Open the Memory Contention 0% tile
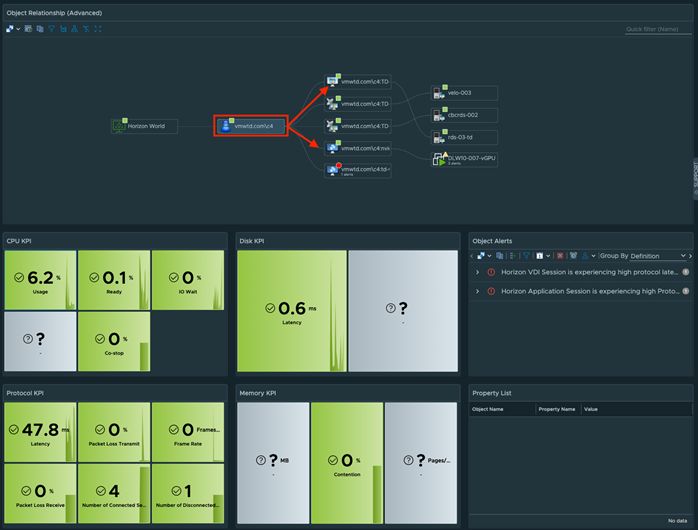The height and width of the screenshot is (530, 698). pyautogui.click(x=347, y=463)
